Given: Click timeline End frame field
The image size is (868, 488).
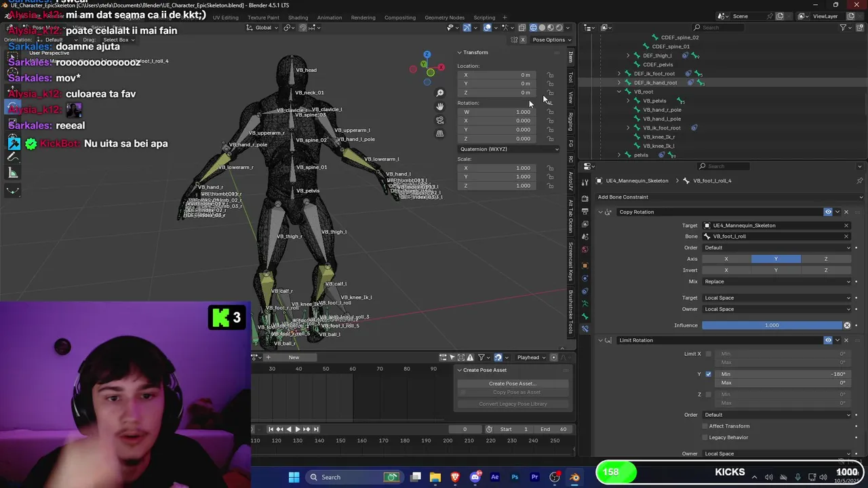Looking at the screenshot, I should click(x=554, y=429).
